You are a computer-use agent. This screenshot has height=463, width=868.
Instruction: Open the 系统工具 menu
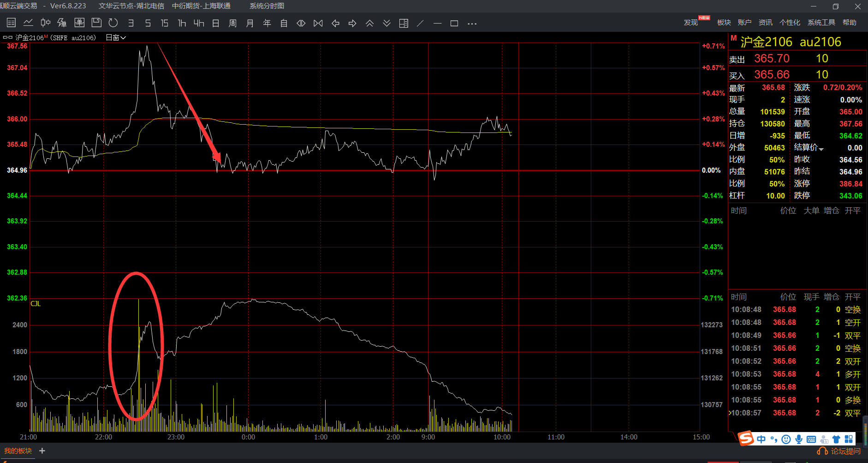tap(821, 23)
